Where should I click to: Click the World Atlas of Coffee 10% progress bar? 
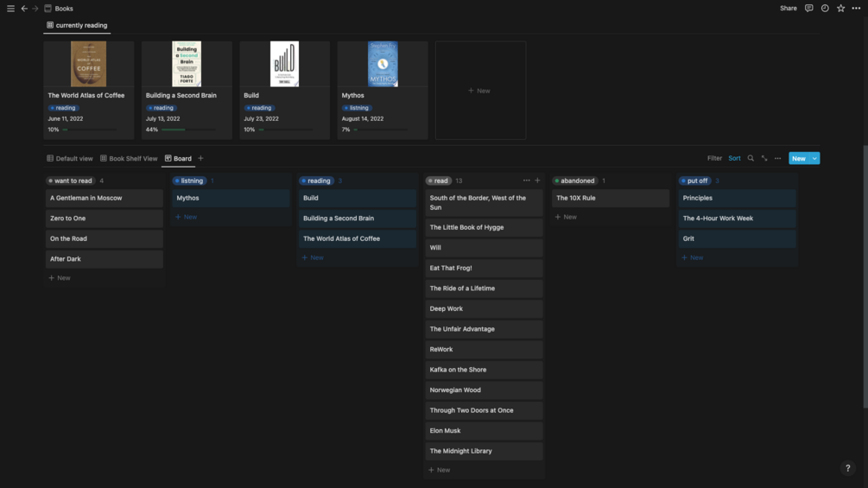coord(90,130)
